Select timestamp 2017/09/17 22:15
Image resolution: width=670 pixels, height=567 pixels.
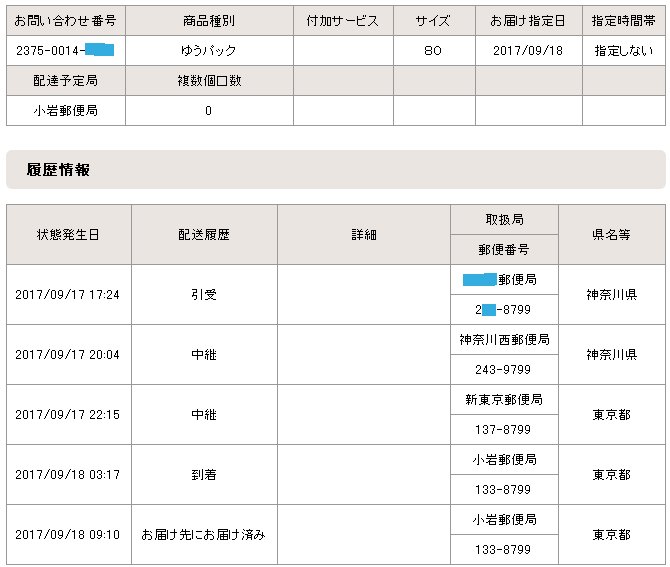point(68,414)
